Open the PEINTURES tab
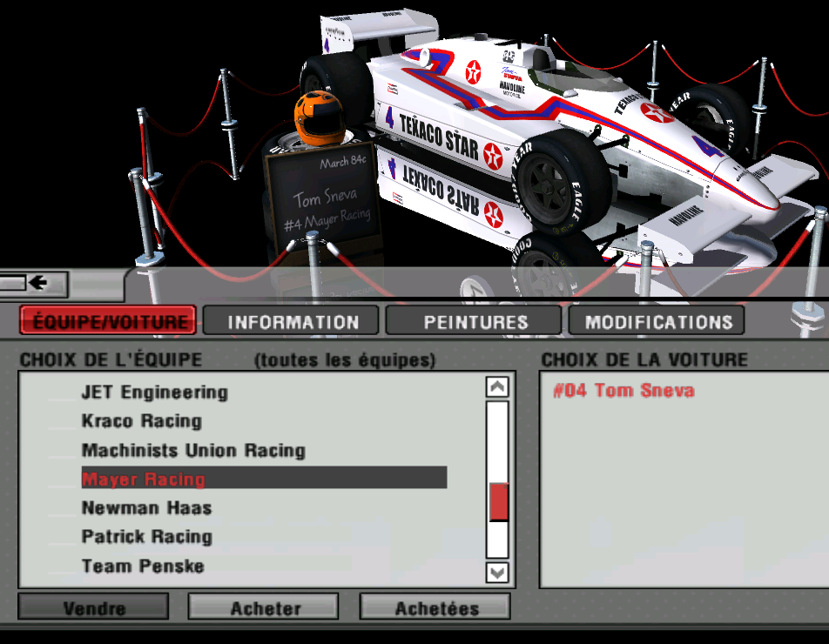The width and height of the screenshot is (829, 644). click(x=473, y=320)
